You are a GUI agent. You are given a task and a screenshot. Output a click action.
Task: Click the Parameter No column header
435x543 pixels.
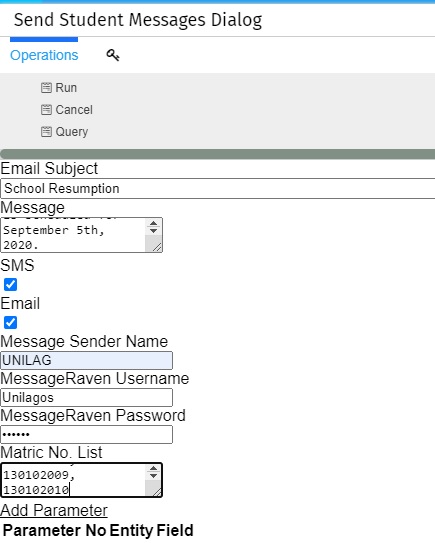(55, 530)
